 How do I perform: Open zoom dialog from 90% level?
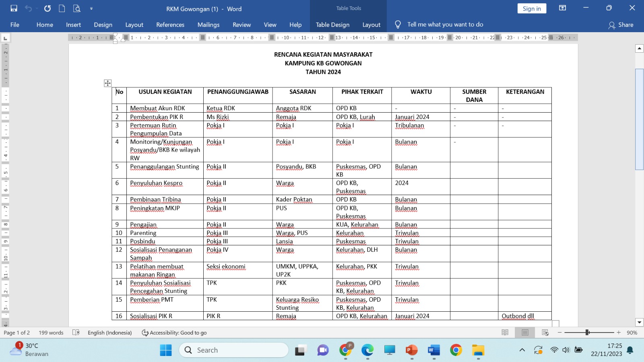pos(632,333)
